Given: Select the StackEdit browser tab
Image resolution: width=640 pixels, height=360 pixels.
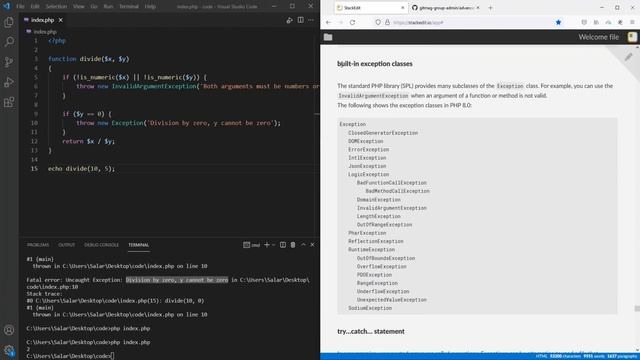Looking at the screenshot, I should click(x=370, y=8).
